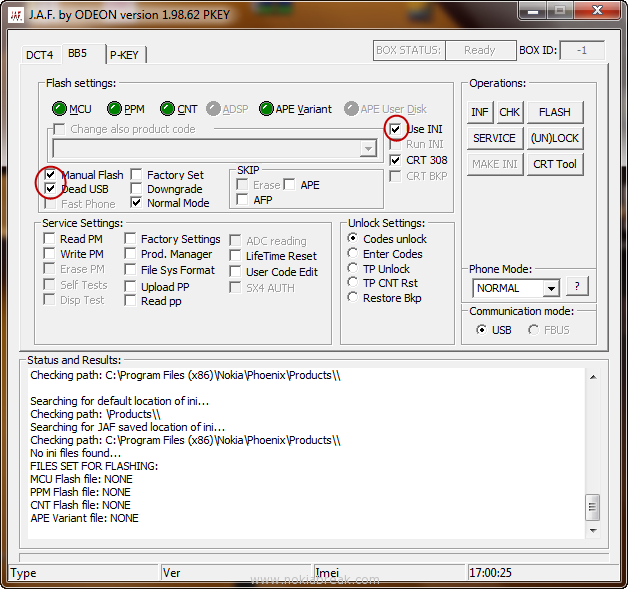Click the FLASH button
This screenshot has height=589, width=628.
555,112
